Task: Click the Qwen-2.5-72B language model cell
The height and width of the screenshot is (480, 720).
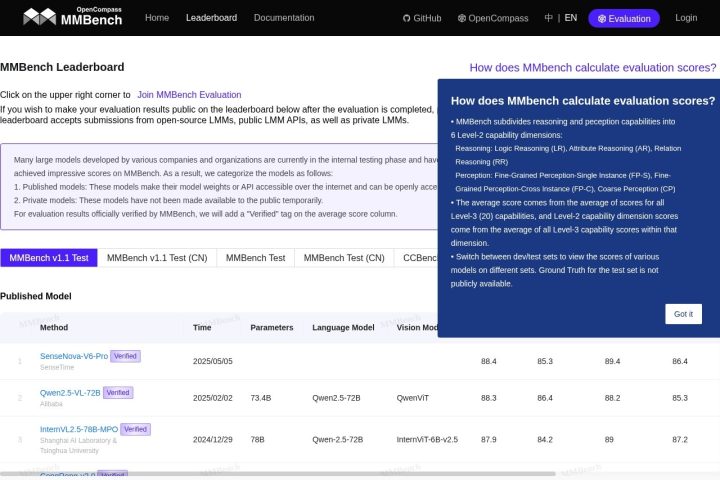Action: click(338, 440)
